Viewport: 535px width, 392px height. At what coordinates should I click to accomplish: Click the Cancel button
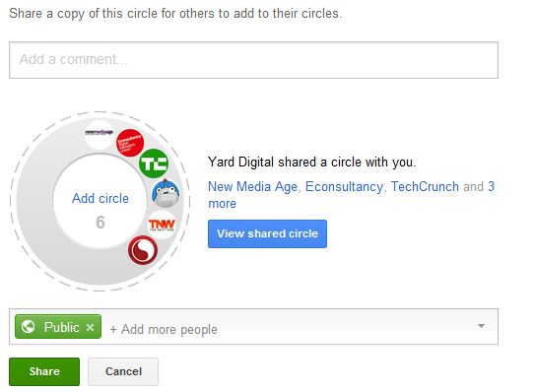click(x=123, y=371)
